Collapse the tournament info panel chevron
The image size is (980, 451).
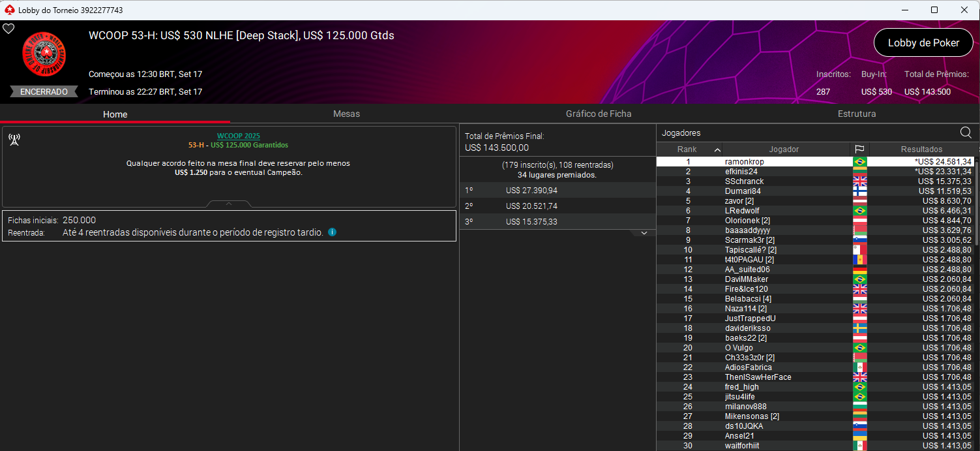(x=229, y=204)
